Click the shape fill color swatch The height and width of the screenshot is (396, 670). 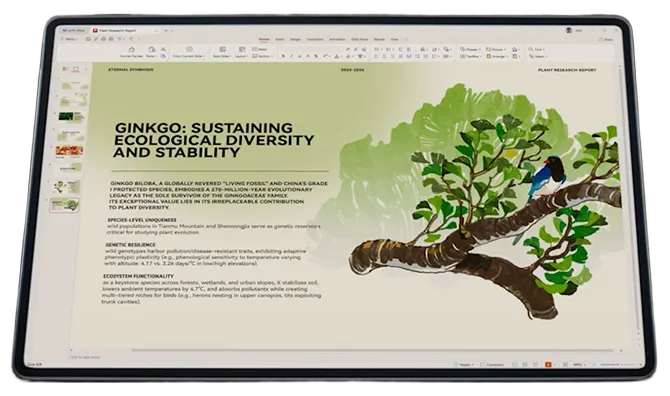coord(514,50)
